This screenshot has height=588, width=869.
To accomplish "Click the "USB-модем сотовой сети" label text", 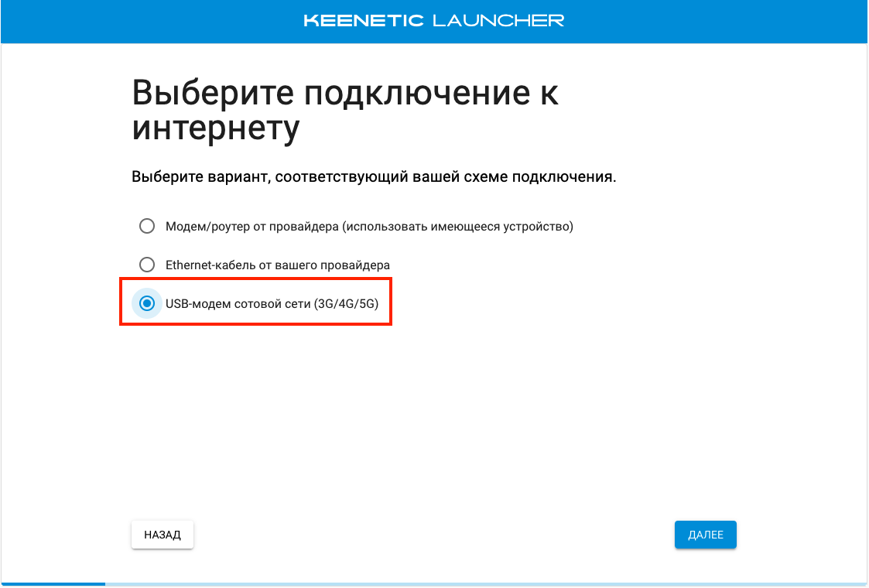I will (x=238, y=304).
